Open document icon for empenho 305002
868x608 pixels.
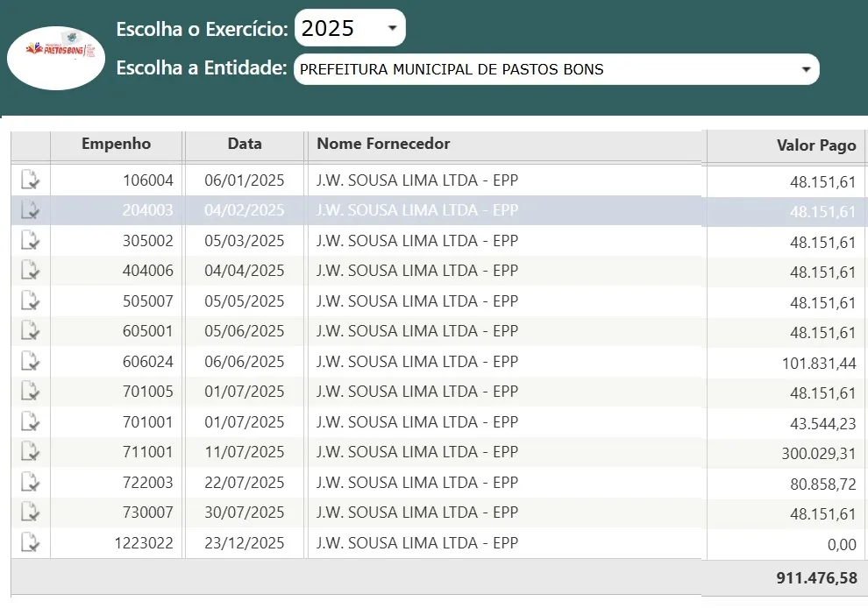click(x=31, y=241)
